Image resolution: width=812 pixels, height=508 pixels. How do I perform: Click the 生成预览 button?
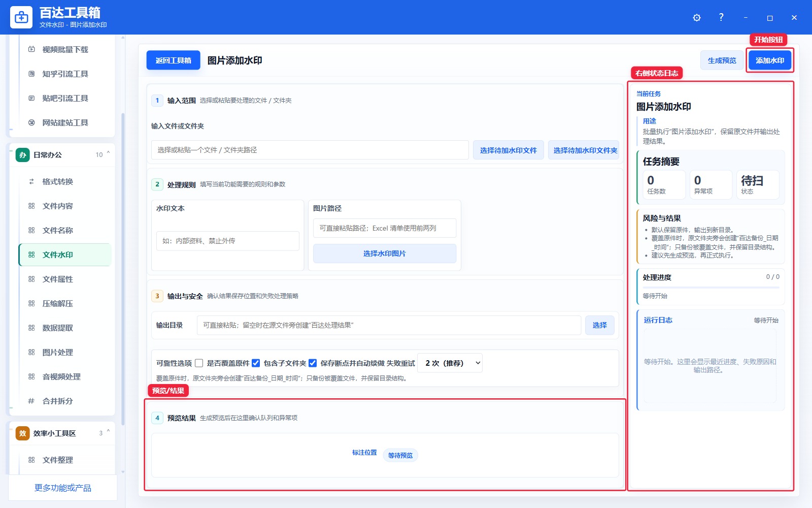coord(722,60)
